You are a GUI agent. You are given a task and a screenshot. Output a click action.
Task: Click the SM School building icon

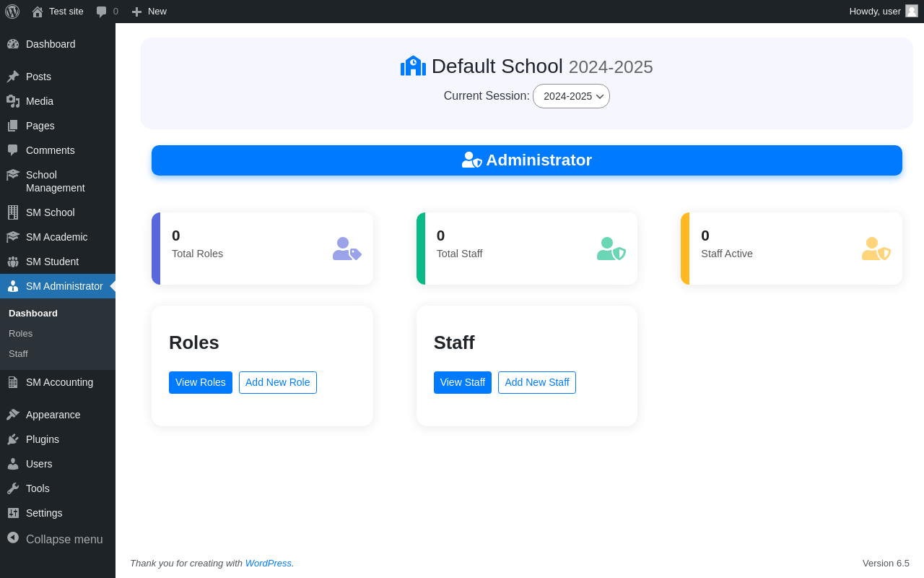coord(13,212)
